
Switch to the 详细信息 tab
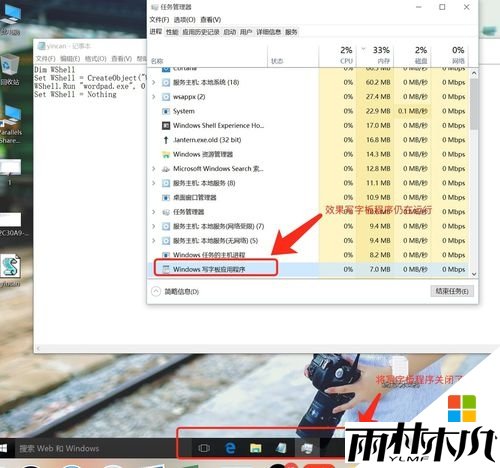[268, 32]
